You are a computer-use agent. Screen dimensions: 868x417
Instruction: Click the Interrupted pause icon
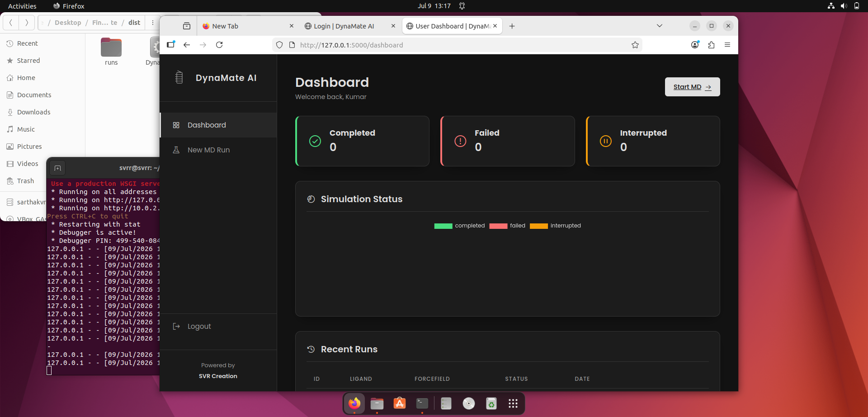point(605,141)
